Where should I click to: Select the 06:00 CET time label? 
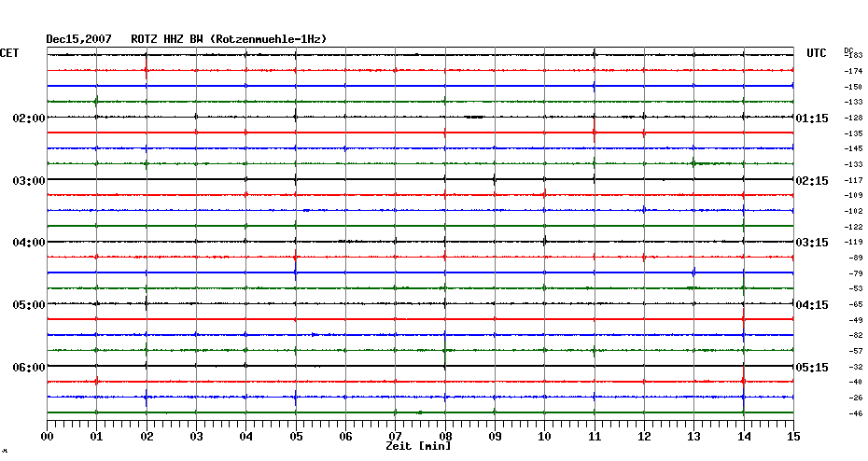click(x=29, y=368)
